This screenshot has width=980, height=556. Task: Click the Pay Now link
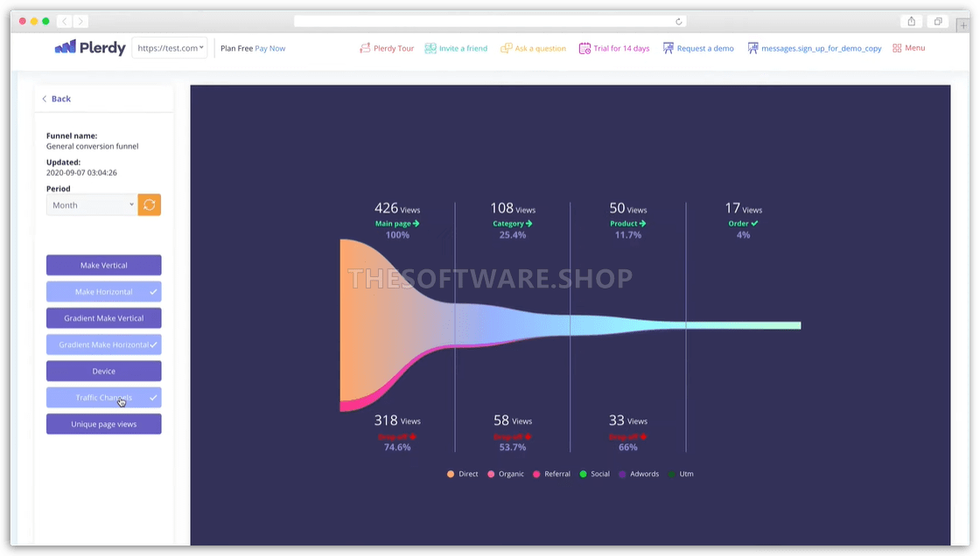point(269,48)
